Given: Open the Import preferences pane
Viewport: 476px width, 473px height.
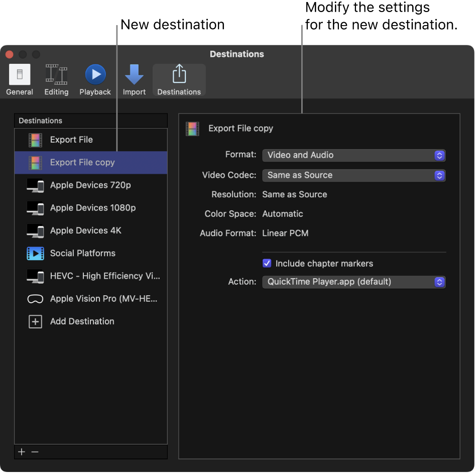Looking at the screenshot, I should tap(134, 78).
